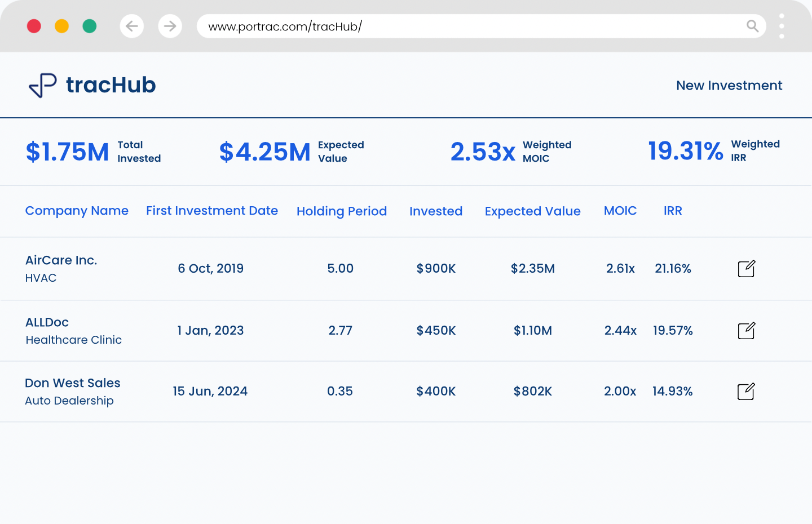Screen dimensions: 812x524
Task: Focus the www.portrac.com/tracHub/ address bar
Action: (481, 26)
